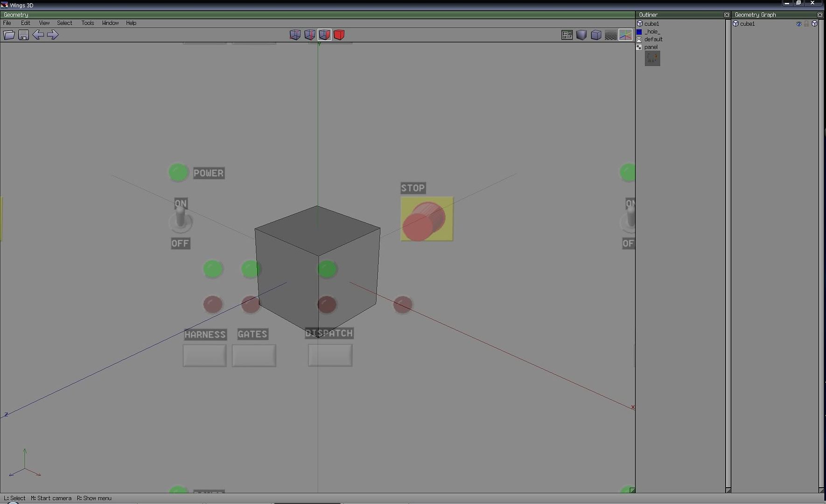Click the panel image thumbnail preview

652,58
